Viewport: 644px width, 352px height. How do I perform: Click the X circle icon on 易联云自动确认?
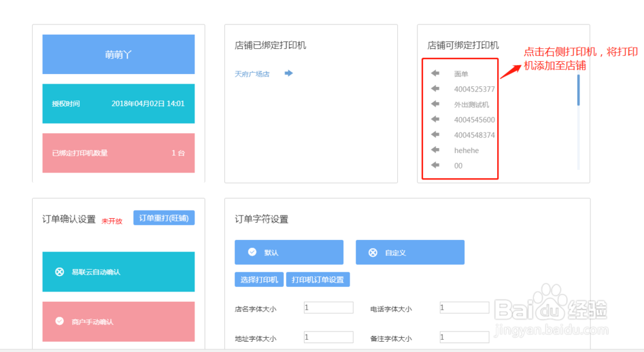(x=59, y=272)
